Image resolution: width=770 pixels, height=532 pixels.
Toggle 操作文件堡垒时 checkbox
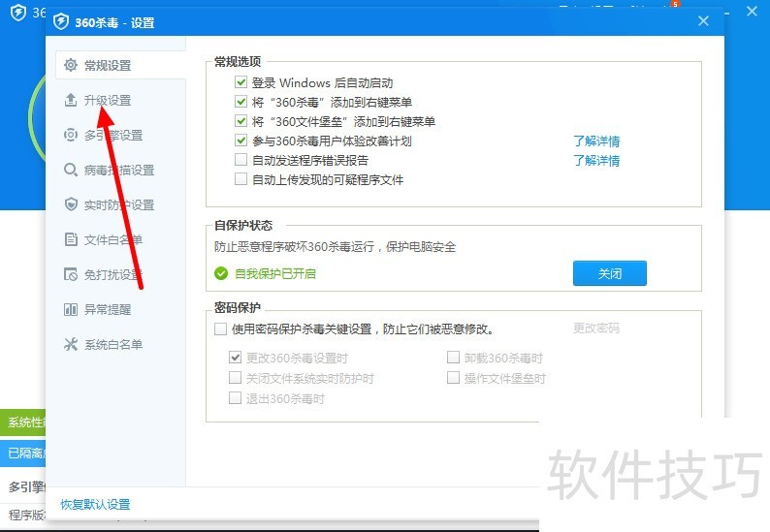[x=453, y=377]
